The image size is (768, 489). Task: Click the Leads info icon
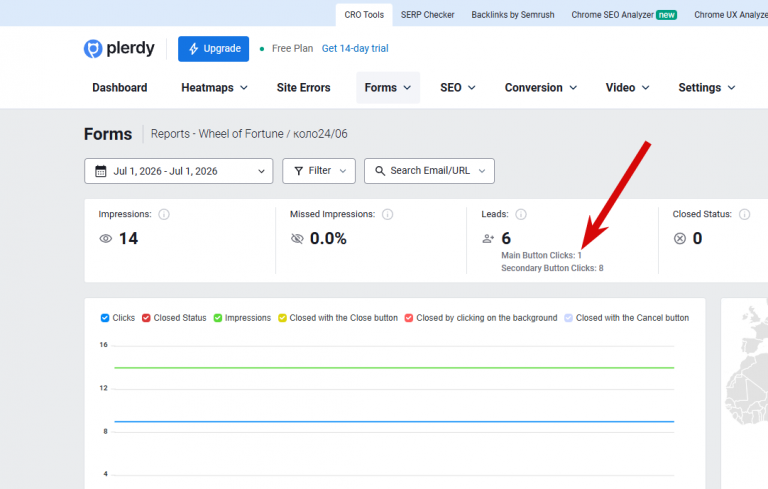click(x=521, y=215)
